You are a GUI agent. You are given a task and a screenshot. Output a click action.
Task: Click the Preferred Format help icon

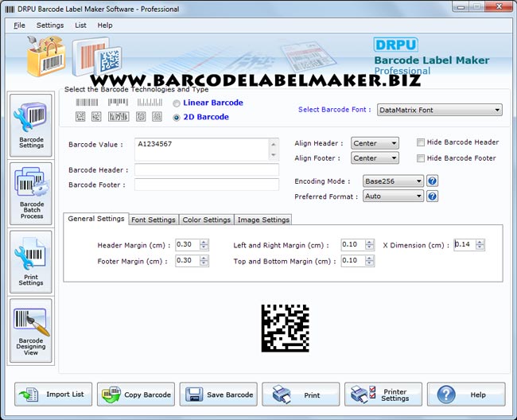(x=432, y=196)
